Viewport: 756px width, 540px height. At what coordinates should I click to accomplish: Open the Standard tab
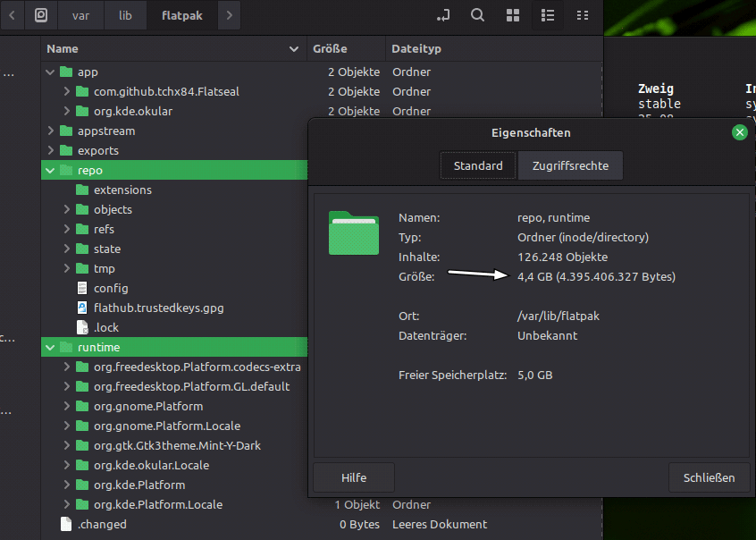coord(478,165)
